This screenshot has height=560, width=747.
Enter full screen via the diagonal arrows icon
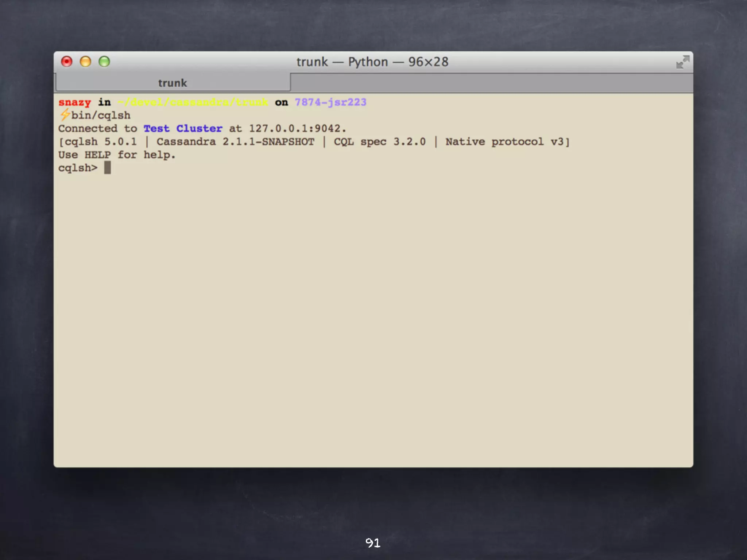pyautogui.click(x=682, y=62)
